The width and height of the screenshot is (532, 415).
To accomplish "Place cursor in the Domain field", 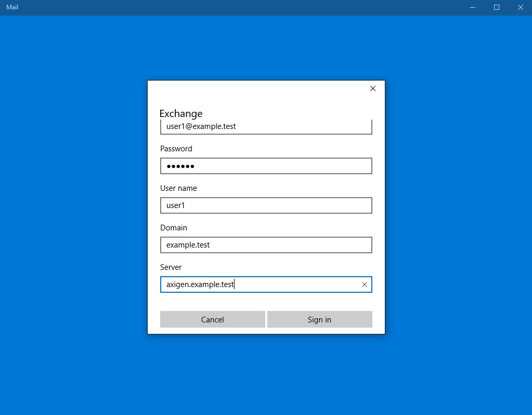I will pyautogui.click(x=266, y=245).
